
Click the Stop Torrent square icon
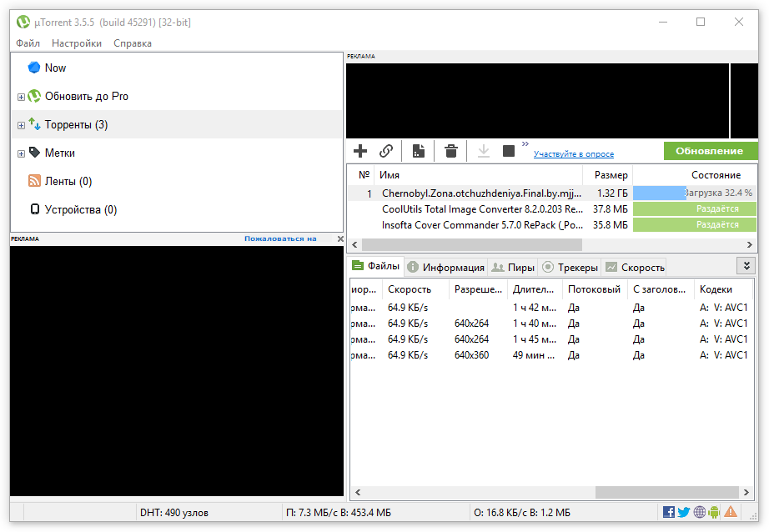pyautogui.click(x=509, y=151)
